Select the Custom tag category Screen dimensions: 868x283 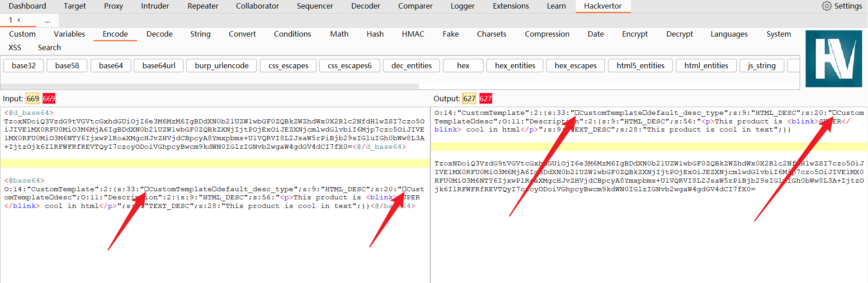[x=22, y=34]
